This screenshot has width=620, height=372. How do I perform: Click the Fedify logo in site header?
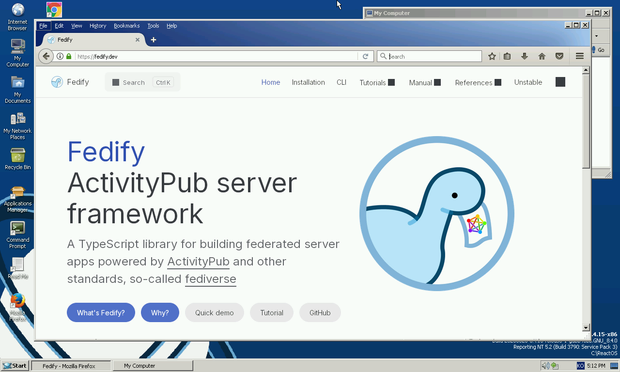[x=70, y=82]
